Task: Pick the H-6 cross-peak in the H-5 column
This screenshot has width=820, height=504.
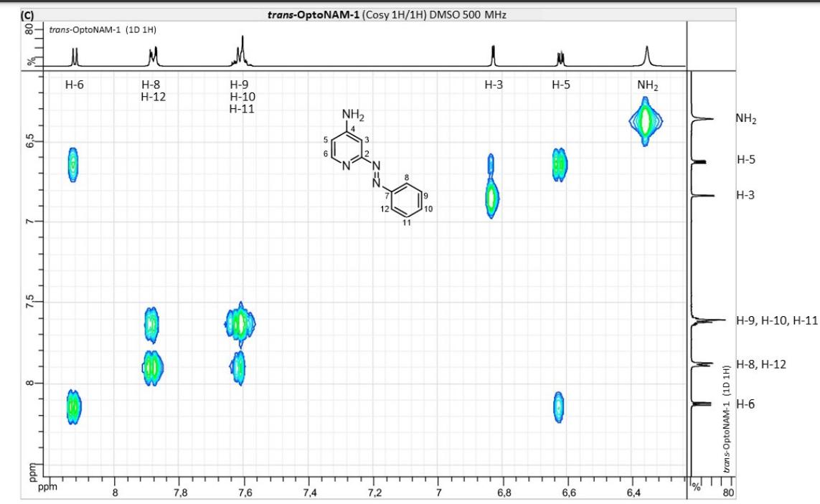Action: pyautogui.click(x=559, y=407)
